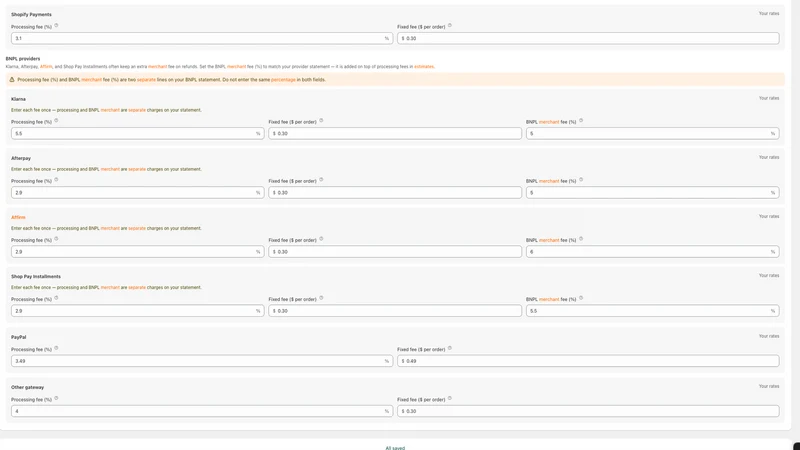Click the Shop Pay Installments Fixed fee info icon
The image size is (800, 450).
pos(321,298)
